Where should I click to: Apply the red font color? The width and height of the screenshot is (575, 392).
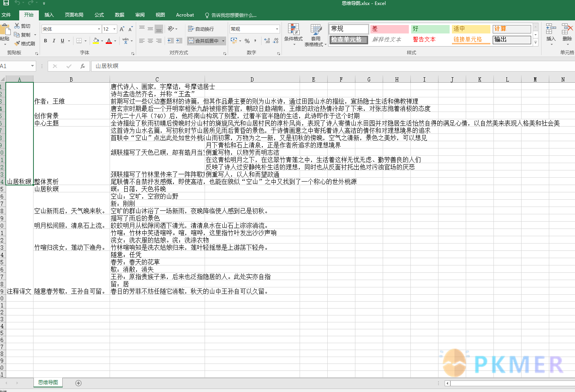point(109,41)
